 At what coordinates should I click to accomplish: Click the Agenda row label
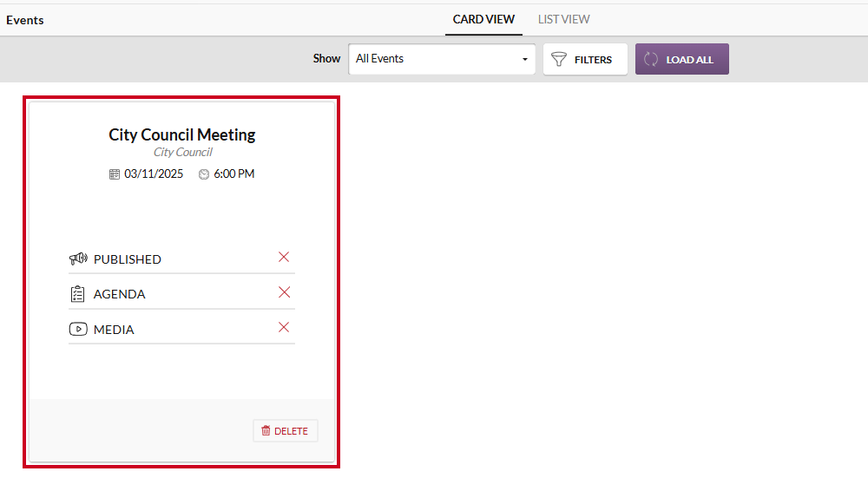(119, 294)
